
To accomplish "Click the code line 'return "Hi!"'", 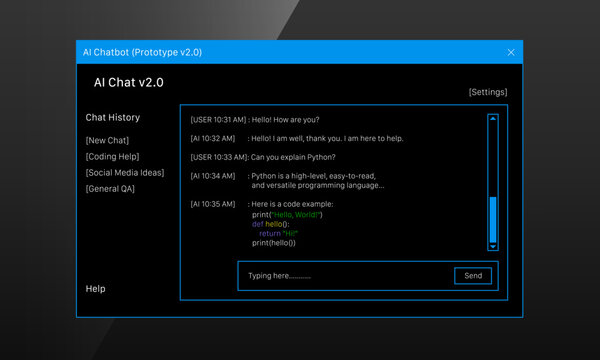I will point(279,233).
